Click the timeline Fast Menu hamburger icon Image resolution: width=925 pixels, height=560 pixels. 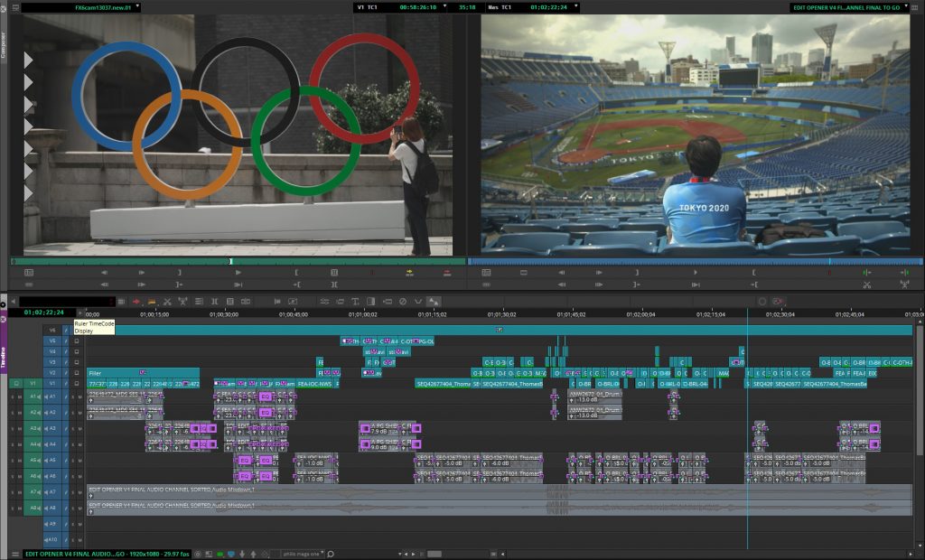tap(15, 554)
